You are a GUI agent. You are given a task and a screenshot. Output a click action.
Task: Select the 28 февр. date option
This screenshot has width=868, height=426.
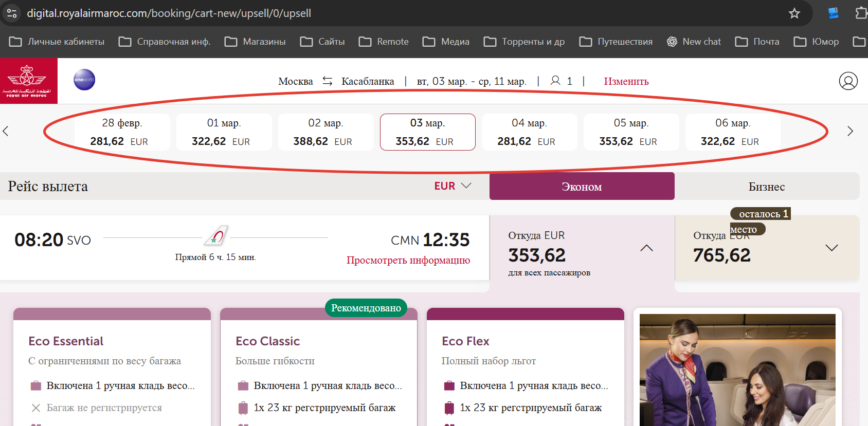(122, 132)
